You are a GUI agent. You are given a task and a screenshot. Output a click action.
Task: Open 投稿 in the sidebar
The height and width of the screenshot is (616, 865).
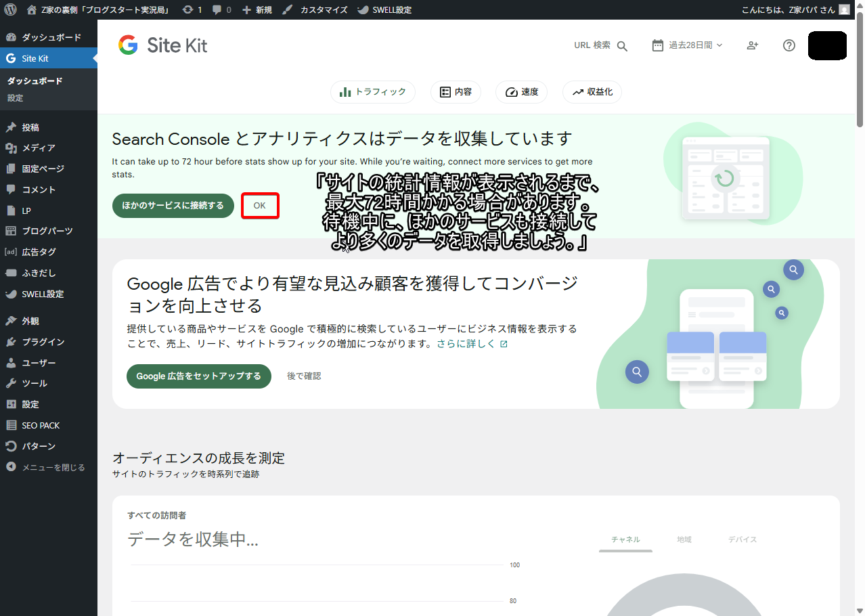point(49,127)
